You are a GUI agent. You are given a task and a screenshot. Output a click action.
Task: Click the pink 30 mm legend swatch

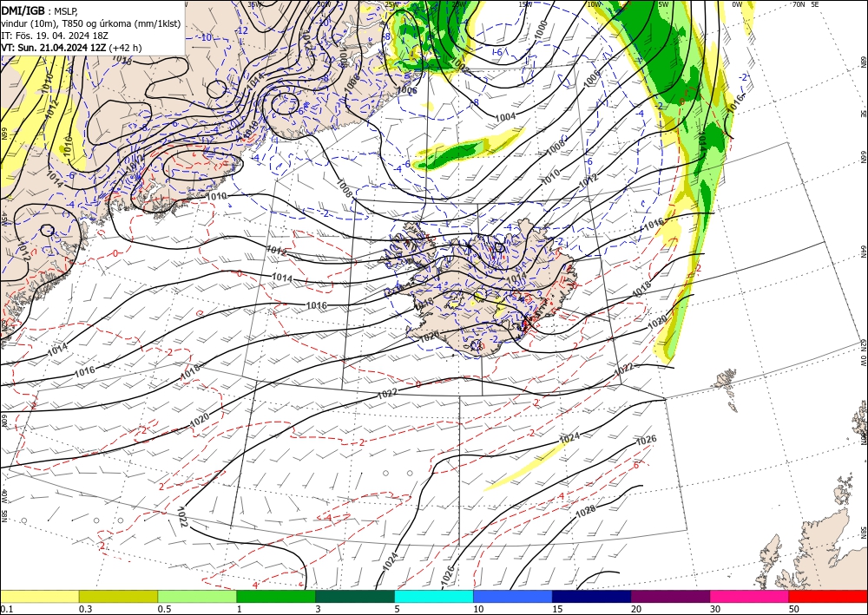coord(750,596)
